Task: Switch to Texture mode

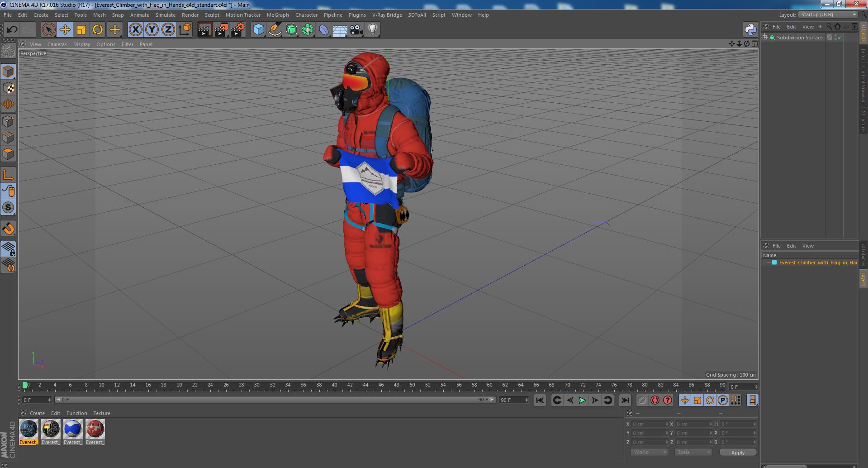Action: [x=8, y=88]
